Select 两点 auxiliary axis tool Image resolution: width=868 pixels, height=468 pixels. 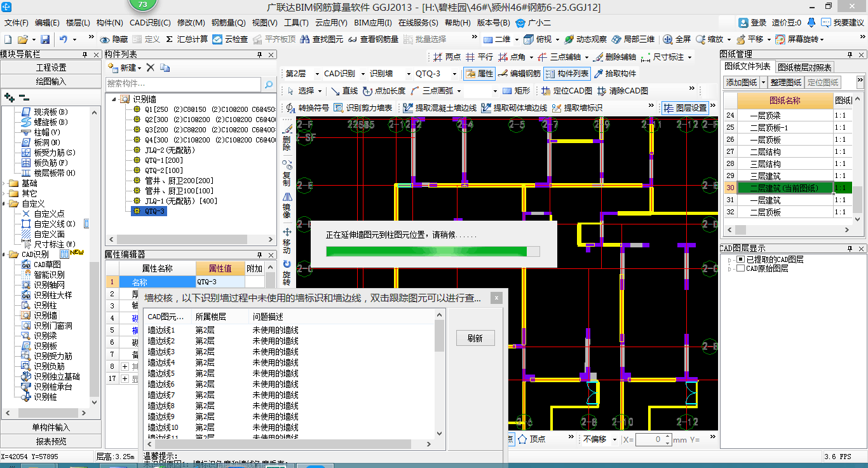coord(447,57)
